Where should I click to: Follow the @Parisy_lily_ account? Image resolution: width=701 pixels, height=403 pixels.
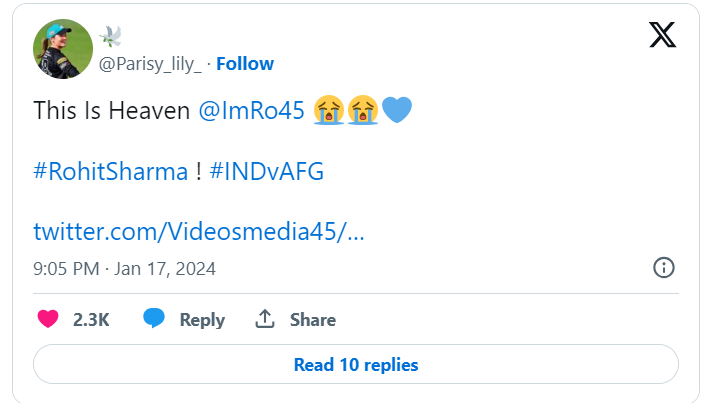point(245,64)
